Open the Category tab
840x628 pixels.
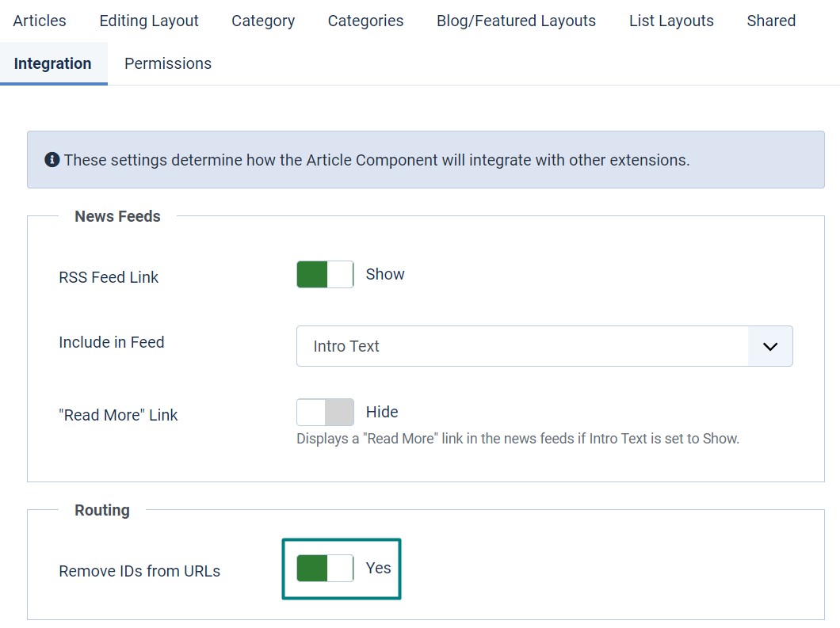tap(263, 21)
